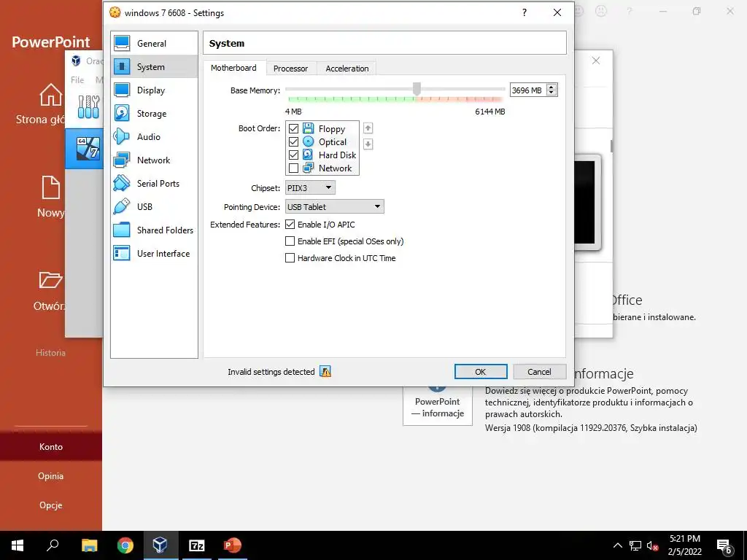The image size is (747, 560).
Task: Select Konto in PowerPoint sidebar
Action: (51, 447)
